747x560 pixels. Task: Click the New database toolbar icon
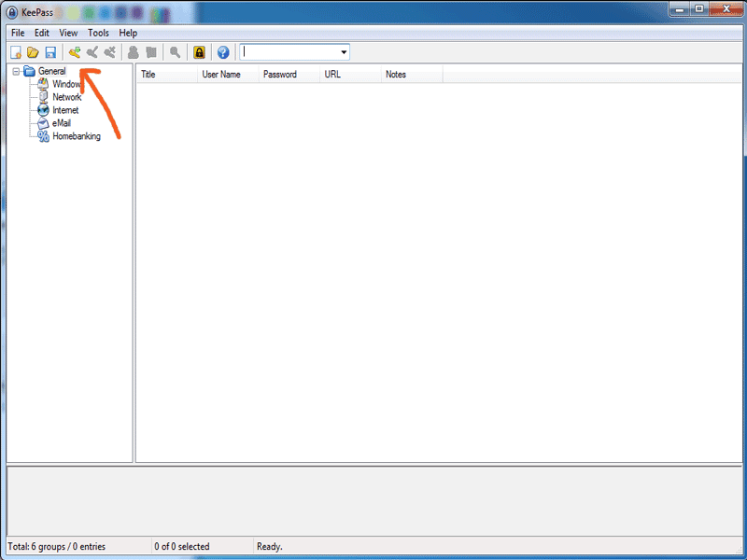[x=16, y=52]
